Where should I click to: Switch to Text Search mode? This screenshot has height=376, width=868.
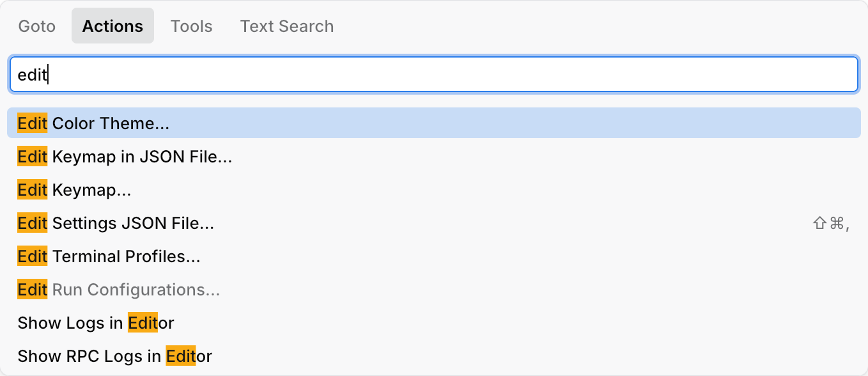pos(286,26)
